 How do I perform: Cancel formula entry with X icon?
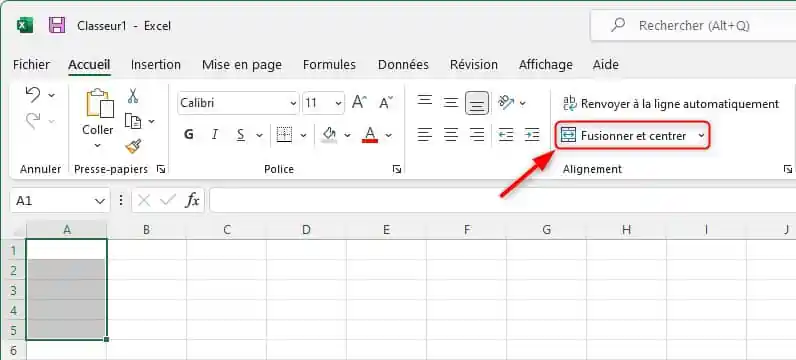click(144, 201)
